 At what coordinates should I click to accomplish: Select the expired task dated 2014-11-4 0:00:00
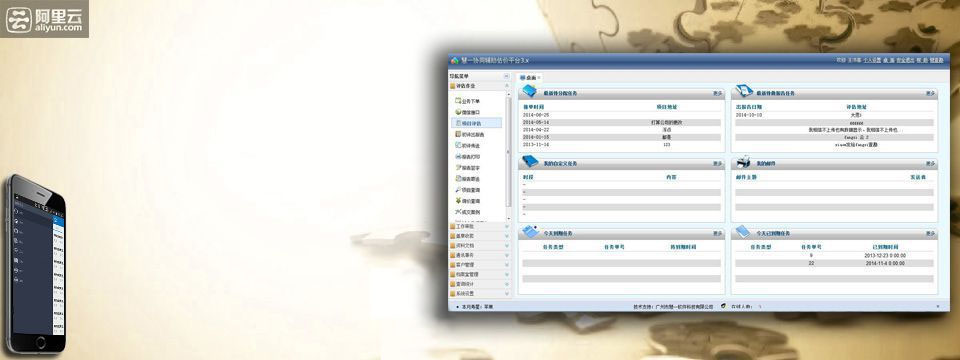coord(834,263)
